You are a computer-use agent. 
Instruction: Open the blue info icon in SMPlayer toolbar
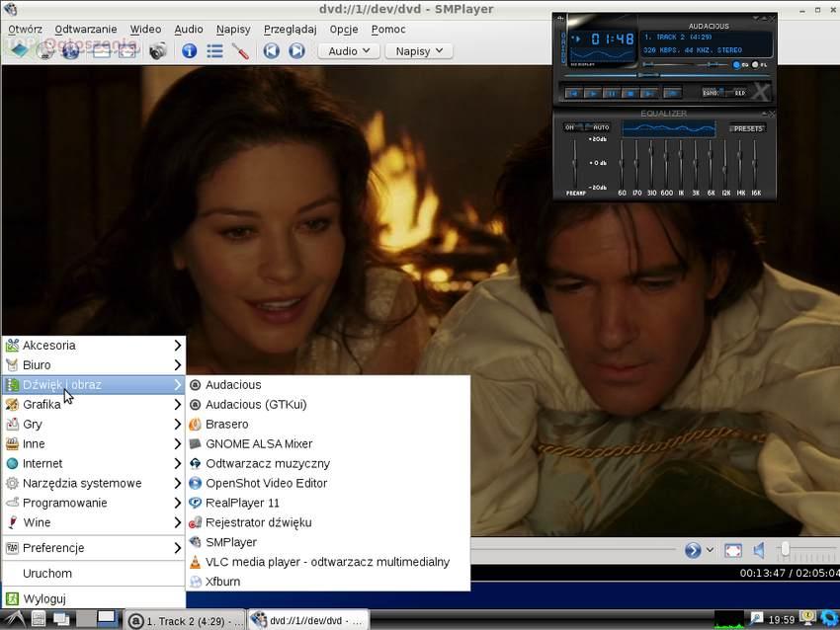coord(189,50)
